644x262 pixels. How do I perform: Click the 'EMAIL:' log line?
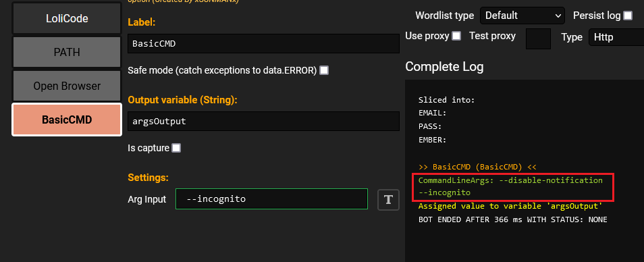point(432,113)
